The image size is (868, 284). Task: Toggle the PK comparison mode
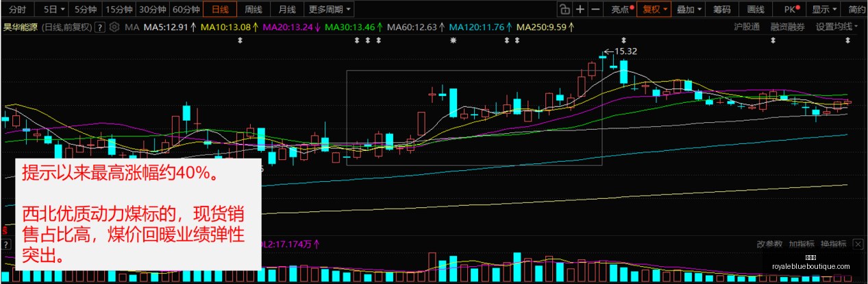point(791,10)
